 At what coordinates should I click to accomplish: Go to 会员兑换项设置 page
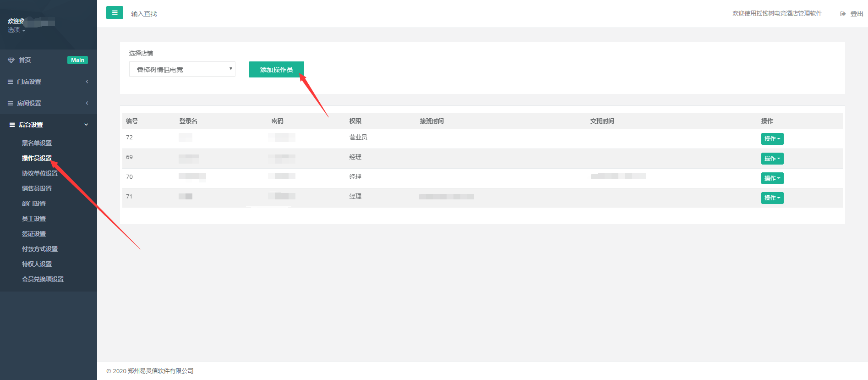point(43,279)
